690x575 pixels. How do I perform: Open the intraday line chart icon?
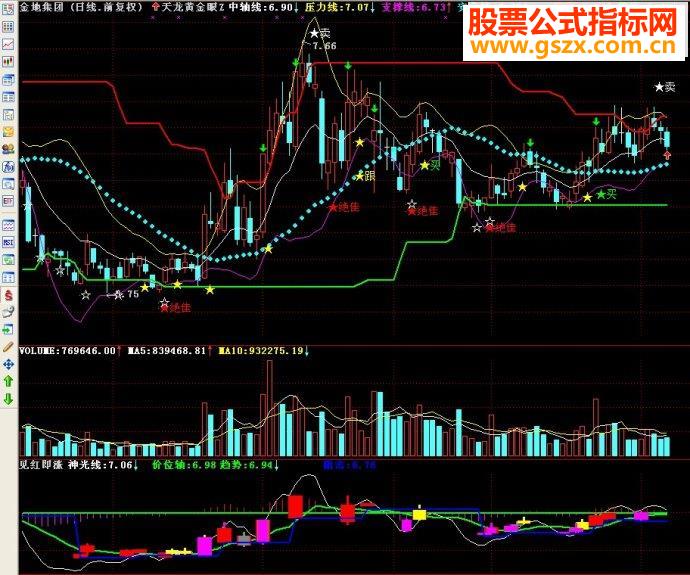pyautogui.click(x=8, y=44)
